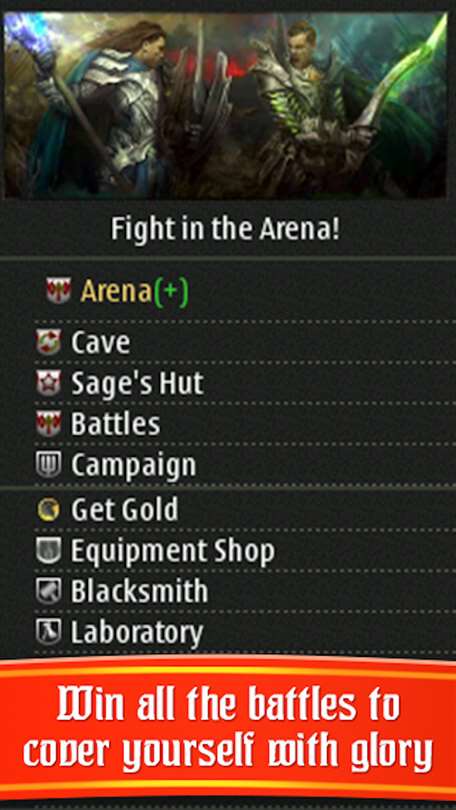Tap the green plus beside Arena
This screenshot has height=810, width=456.
(x=171, y=292)
